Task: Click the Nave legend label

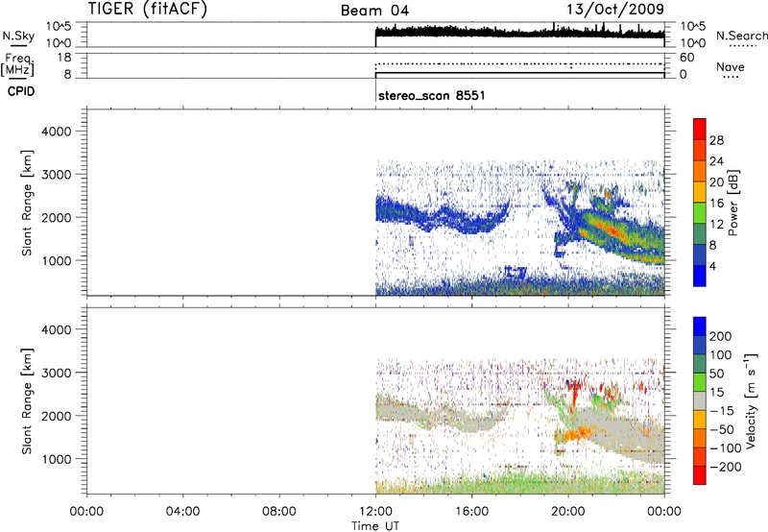Action: (730, 66)
